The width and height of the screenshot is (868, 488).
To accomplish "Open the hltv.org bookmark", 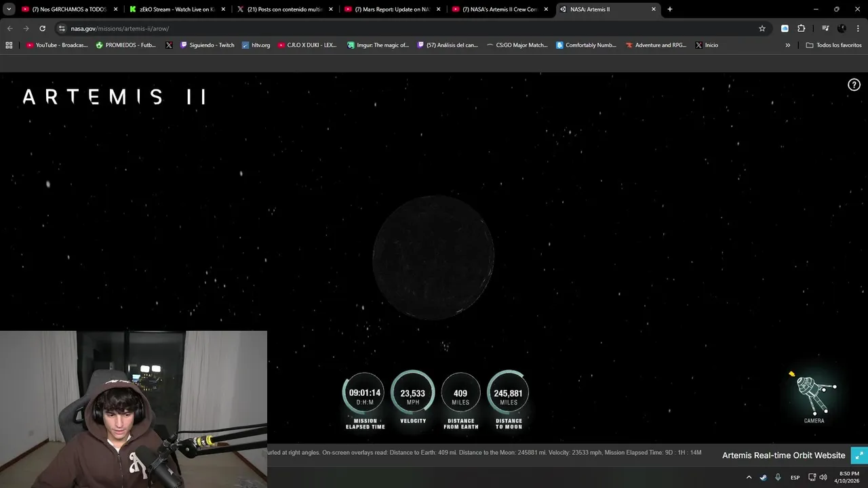I will tap(256, 45).
